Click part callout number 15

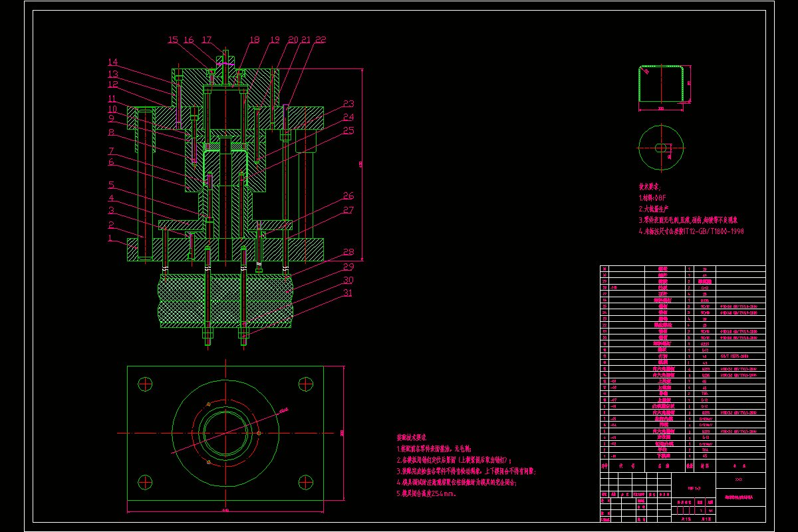point(173,40)
